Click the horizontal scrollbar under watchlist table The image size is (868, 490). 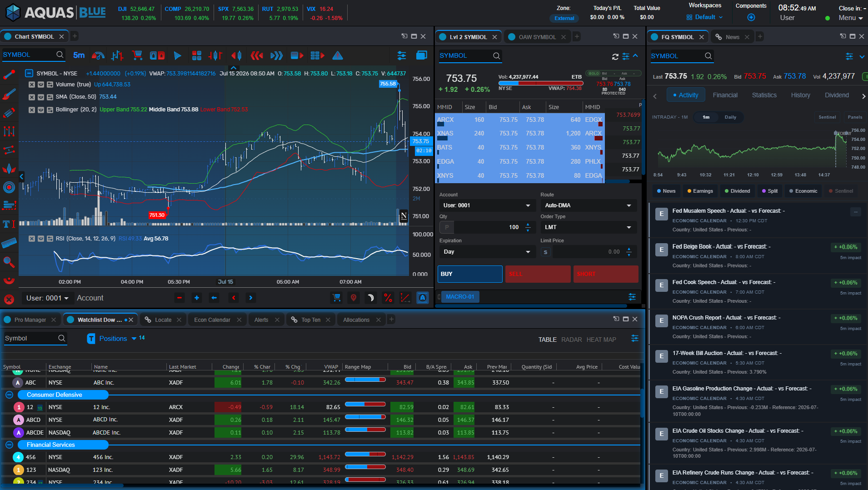click(64, 485)
